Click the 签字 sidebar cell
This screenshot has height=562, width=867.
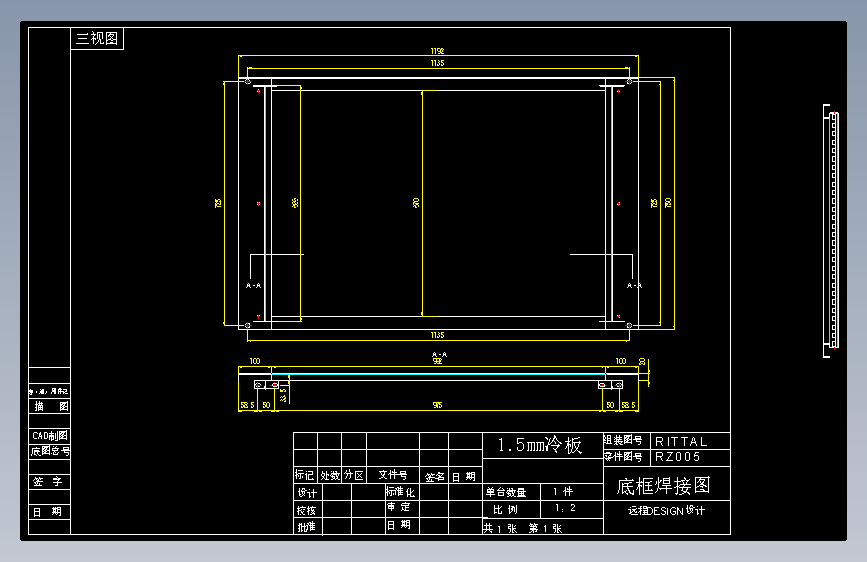(50, 482)
